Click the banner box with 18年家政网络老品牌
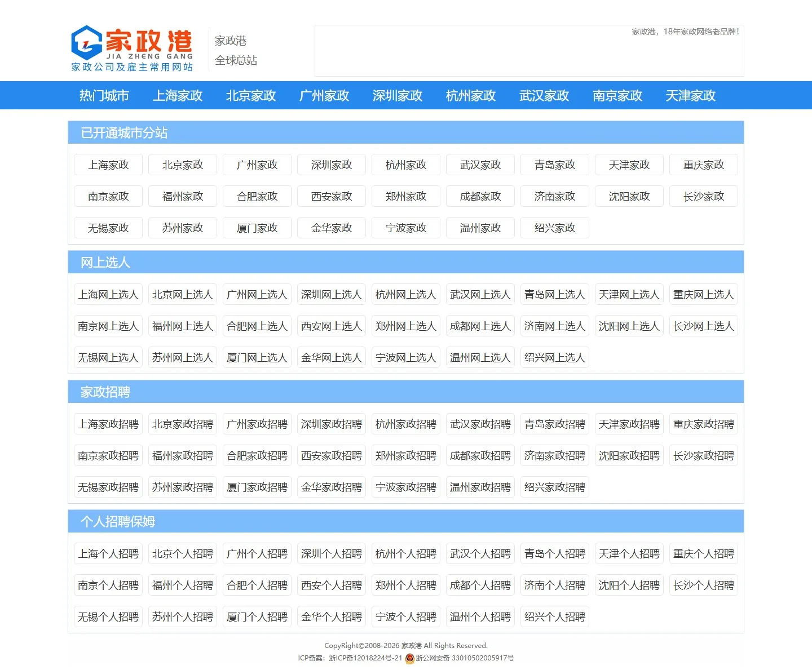 529,51
